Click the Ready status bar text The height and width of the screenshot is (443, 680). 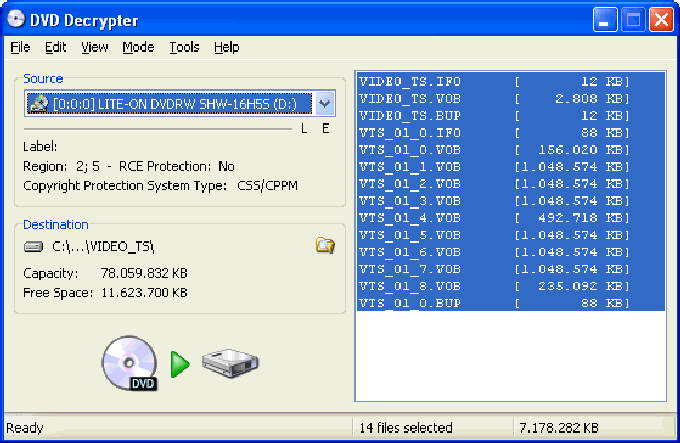point(25,428)
